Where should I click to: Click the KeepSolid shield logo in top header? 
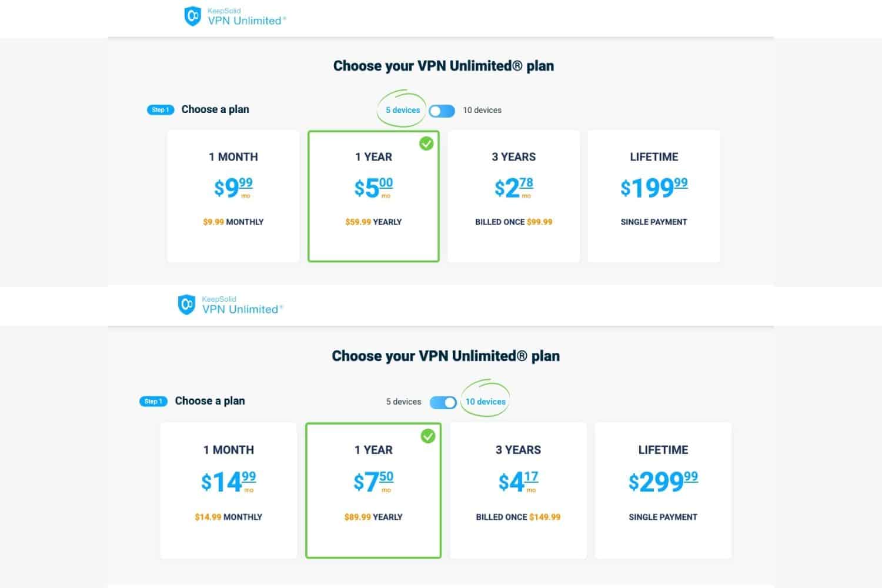coord(193,16)
